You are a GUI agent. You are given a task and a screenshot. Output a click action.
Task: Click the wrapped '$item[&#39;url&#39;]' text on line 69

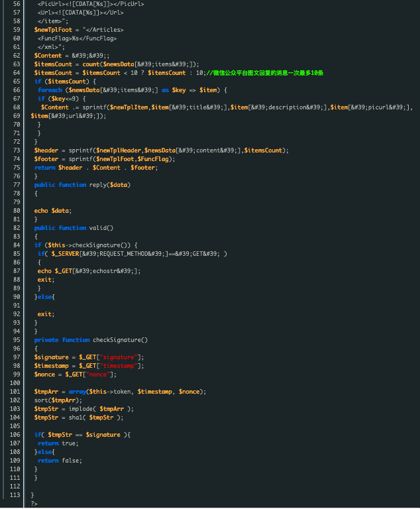click(66, 116)
